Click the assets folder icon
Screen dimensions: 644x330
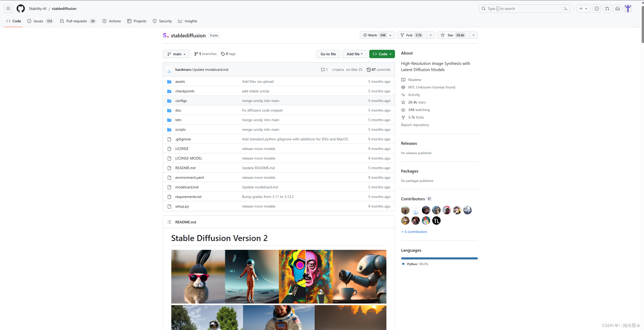(169, 81)
